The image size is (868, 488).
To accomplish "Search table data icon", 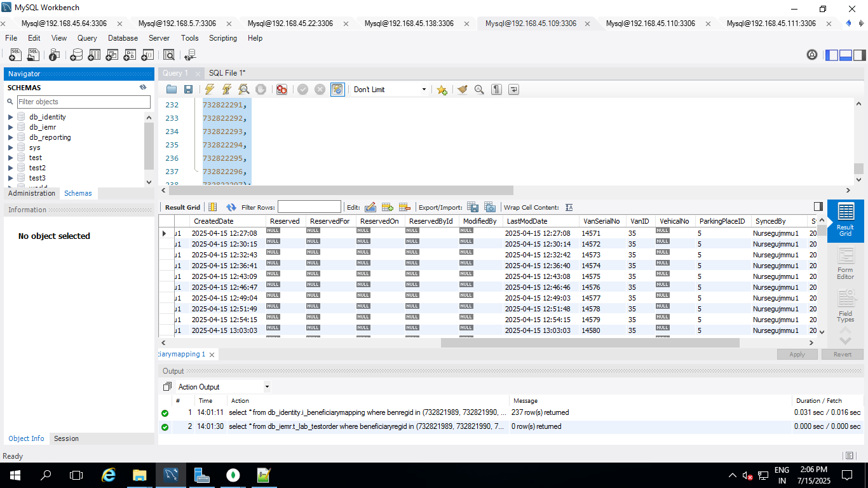I will [x=168, y=55].
